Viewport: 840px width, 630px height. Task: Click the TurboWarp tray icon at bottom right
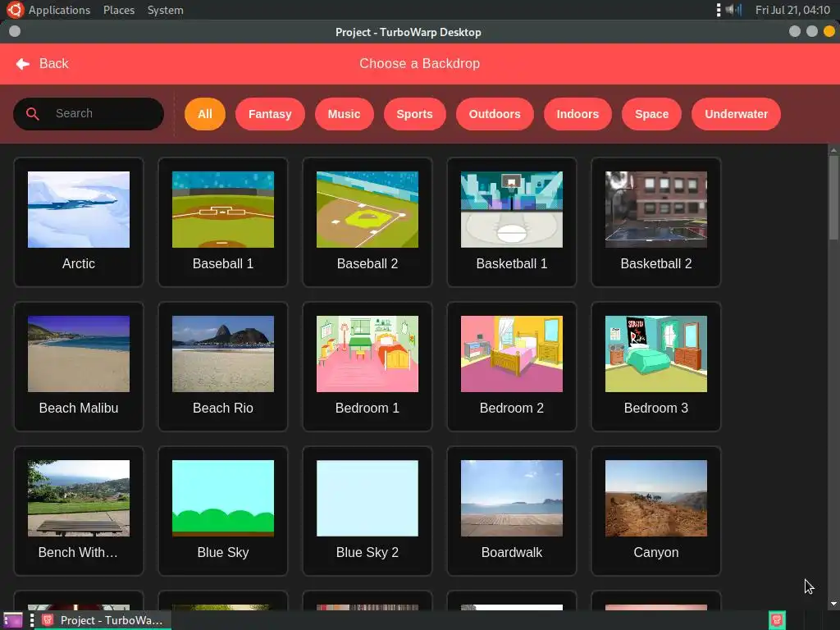[777, 620]
